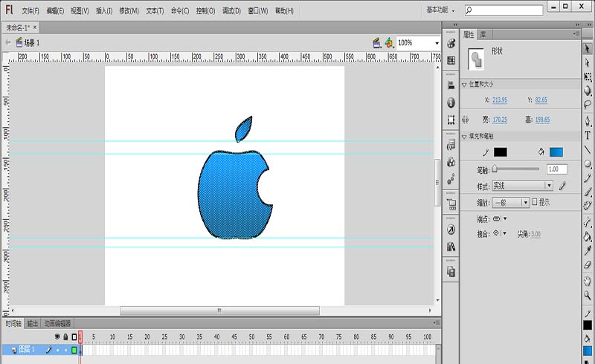Image resolution: width=595 pixels, height=364 pixels.
Task: Open the Transform panel icon
Action: point(451,120)
